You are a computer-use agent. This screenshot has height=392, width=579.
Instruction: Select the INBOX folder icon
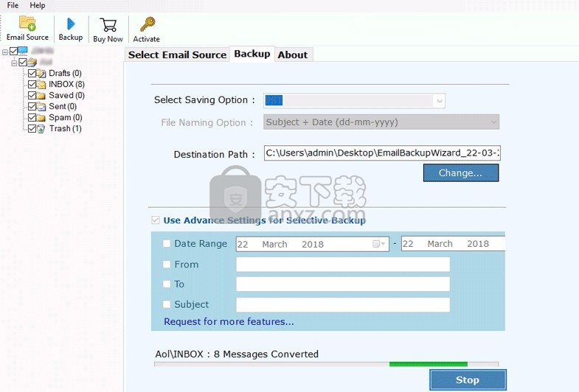(x=42, y=85)
